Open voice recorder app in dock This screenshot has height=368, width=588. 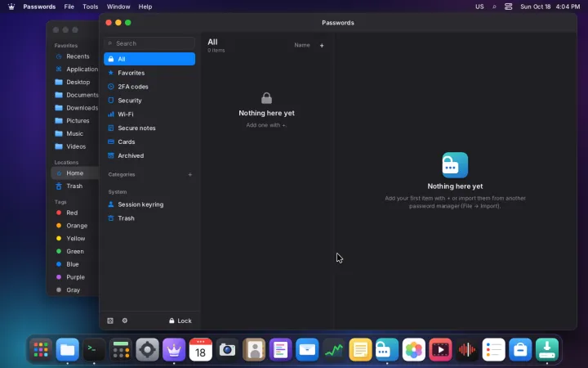(x=467, y=350)
